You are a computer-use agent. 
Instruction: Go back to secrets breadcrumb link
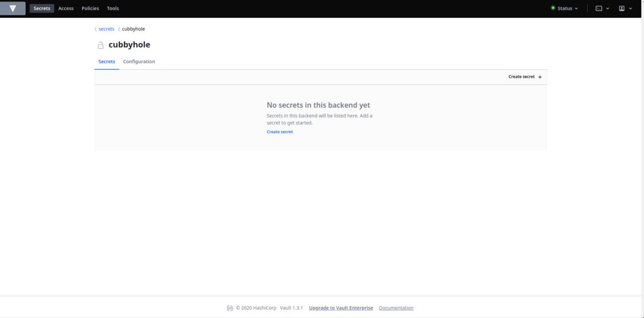tap(106, 29)
